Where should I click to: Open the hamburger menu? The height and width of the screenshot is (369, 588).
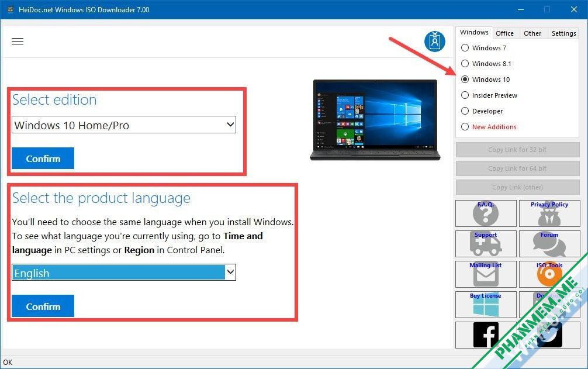click(x=18, y=42)
